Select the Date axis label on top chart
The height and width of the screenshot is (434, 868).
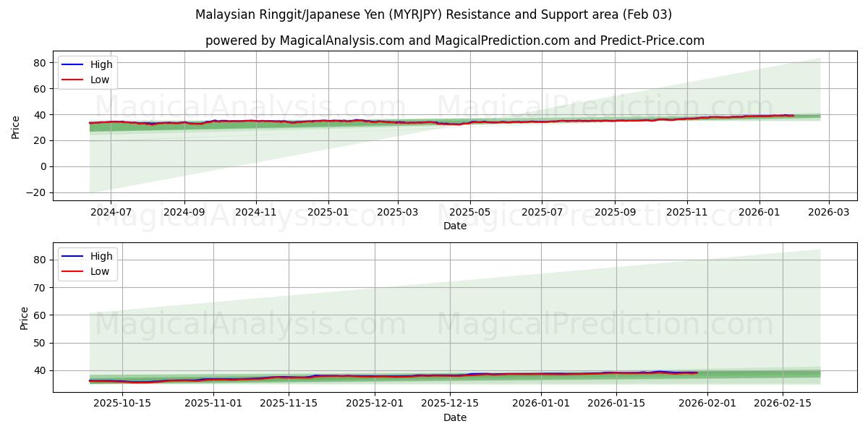pyautogui.click(x=455, y=224)
